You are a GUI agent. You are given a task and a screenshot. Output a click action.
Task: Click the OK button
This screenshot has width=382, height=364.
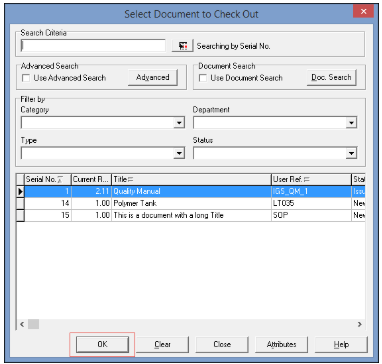[102, 344]
